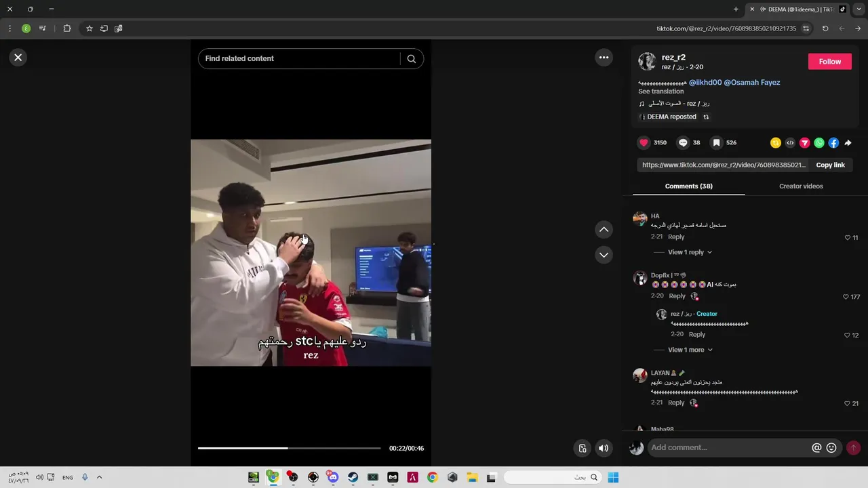Viewport: 868px width, 488px height.
Task: Go to next video with down arrow
Action: 604,255
